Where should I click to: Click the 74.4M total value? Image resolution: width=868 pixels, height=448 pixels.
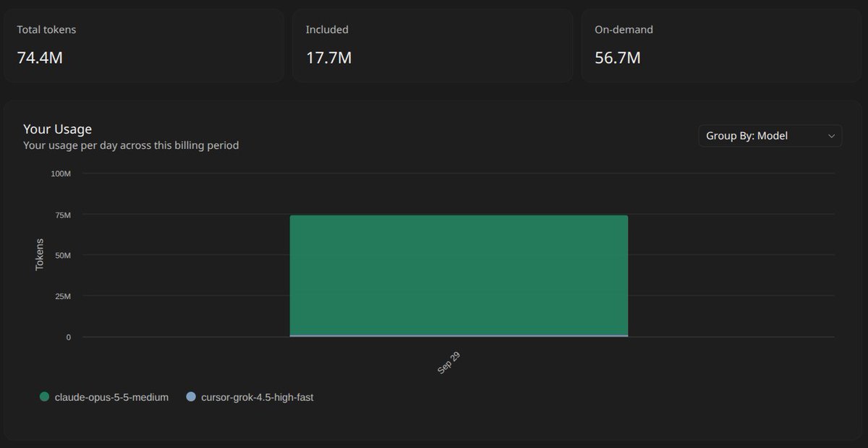(x=40, y=58)
